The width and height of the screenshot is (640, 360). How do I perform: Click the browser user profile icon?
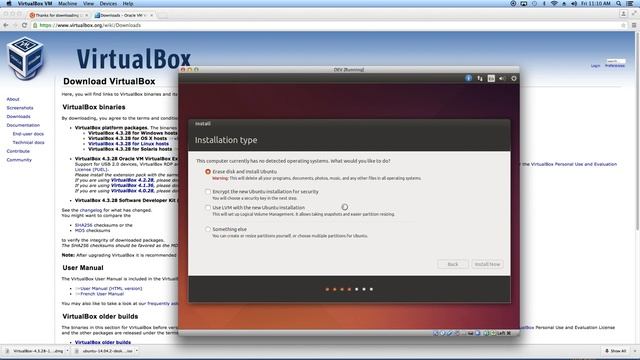pos(623,14)
